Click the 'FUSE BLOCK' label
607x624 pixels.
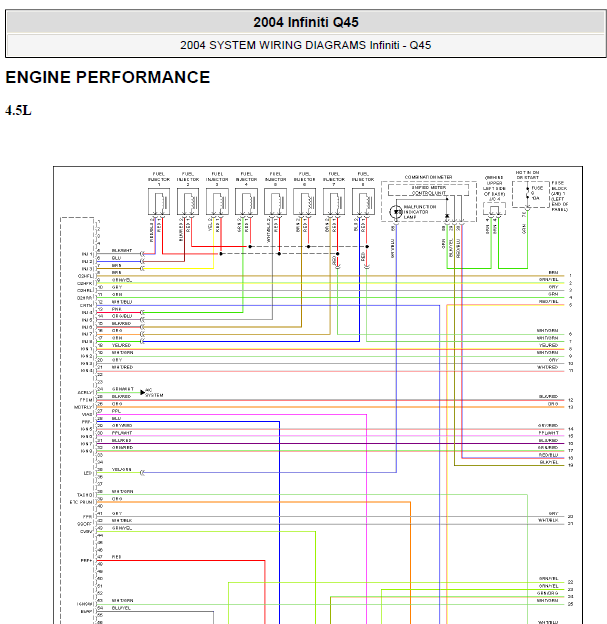[559, 185]
